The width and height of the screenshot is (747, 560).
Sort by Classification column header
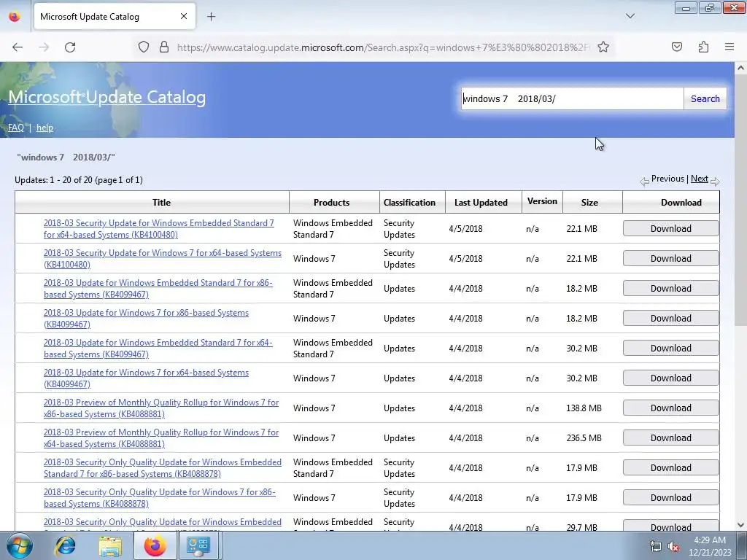[x=409, y=203]
